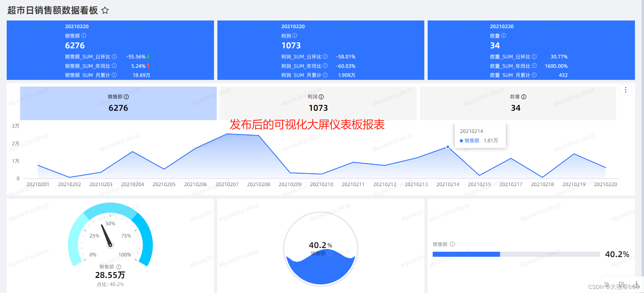This screenshot has width=644, height=293.
Task: Click the -60.03% profit year-over-year value
Action: [345, 66]
